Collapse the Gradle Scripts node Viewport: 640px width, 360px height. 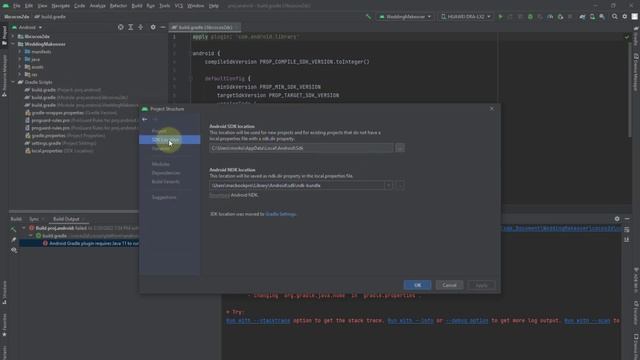tap(13, 82)
